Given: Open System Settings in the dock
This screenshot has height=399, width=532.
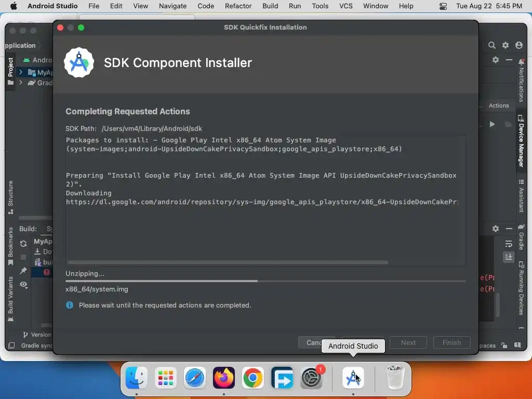Looking at the screenshot, I should coord(311,378).
